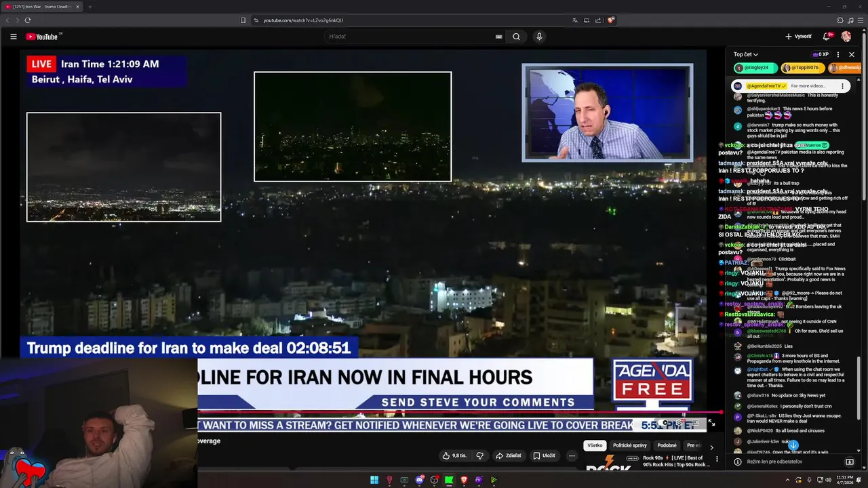Go to the YouTube home logo
Viewport: 868px width, 488px height.
point(43,37)
